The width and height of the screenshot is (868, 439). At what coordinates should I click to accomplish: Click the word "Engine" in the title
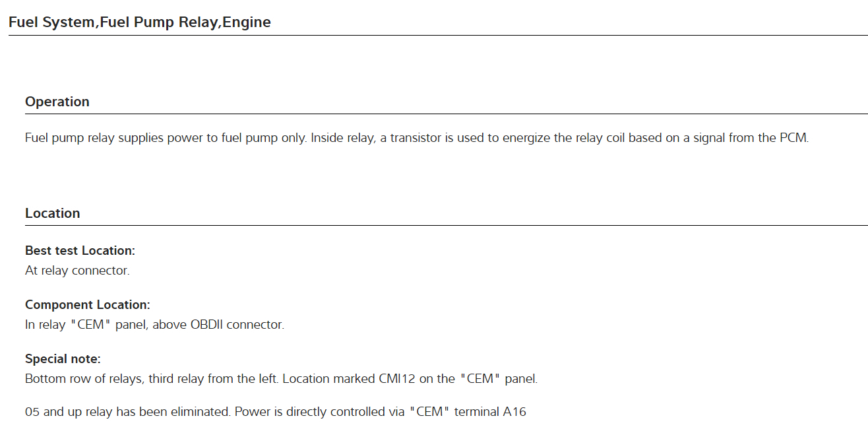247,22
